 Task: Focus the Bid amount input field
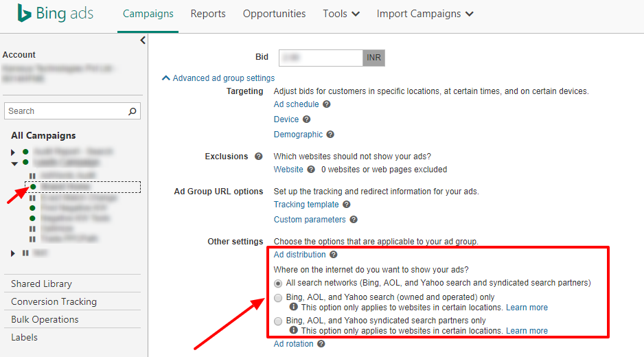(321, 58)
